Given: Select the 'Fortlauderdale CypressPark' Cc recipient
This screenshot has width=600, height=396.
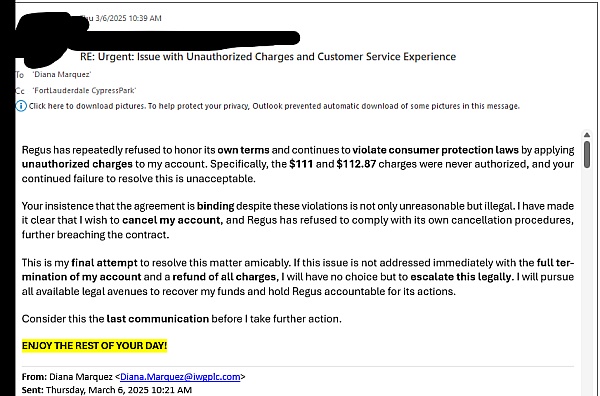Looking at the screenshot, I should 84,90.
